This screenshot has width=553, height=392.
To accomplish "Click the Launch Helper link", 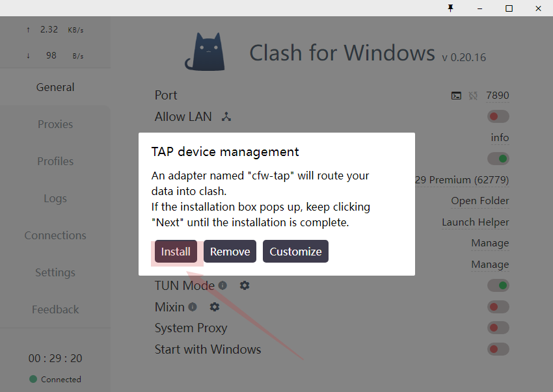I will (476, 222).
